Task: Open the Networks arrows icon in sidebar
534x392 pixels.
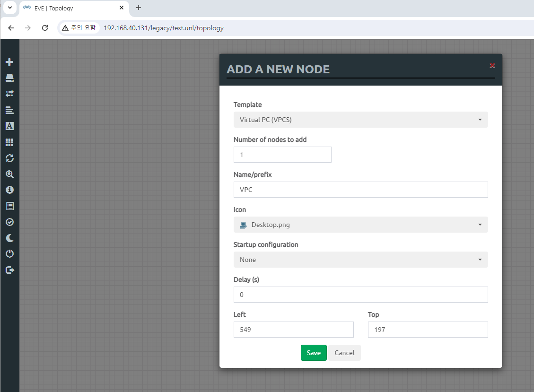Action: point(9,94)
